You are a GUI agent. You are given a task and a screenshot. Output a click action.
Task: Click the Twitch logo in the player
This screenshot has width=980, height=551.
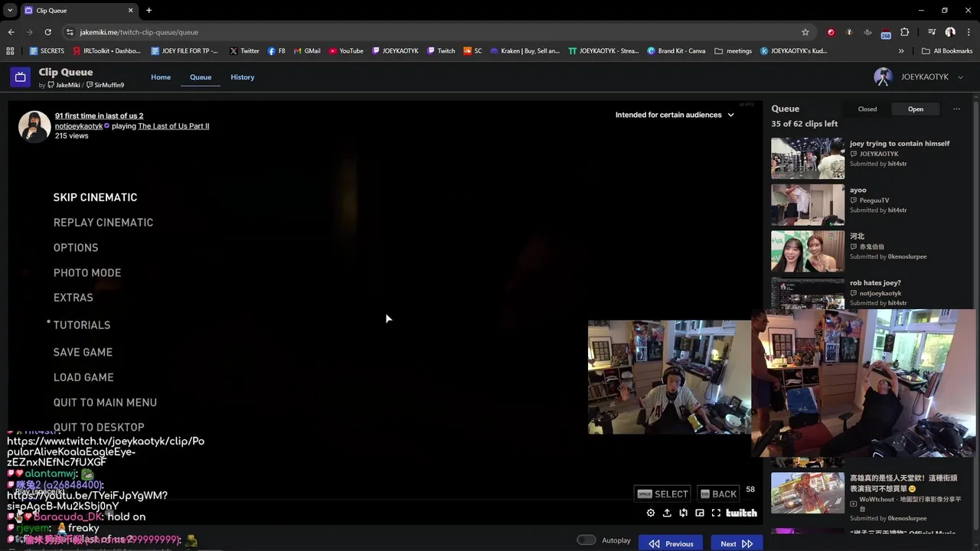pyautogui.click(x=741, y=513)
